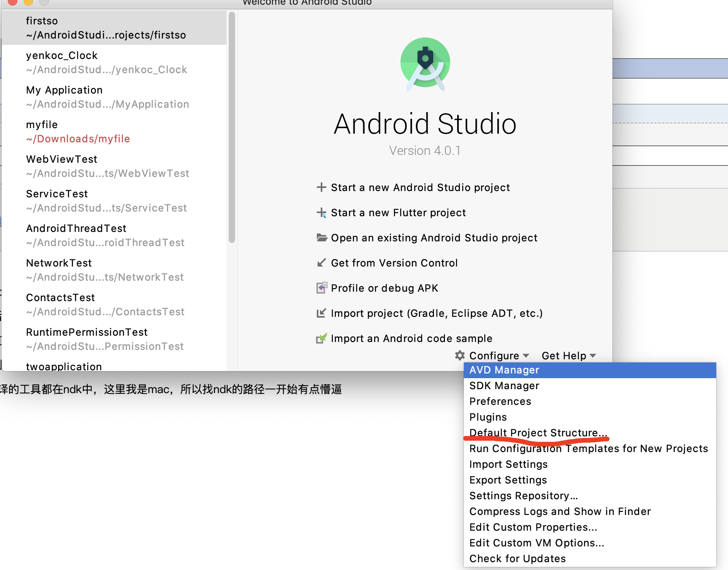The image size is (728, 570).
Task: Start a new Flutter project
Action: (x=398, y=213)
